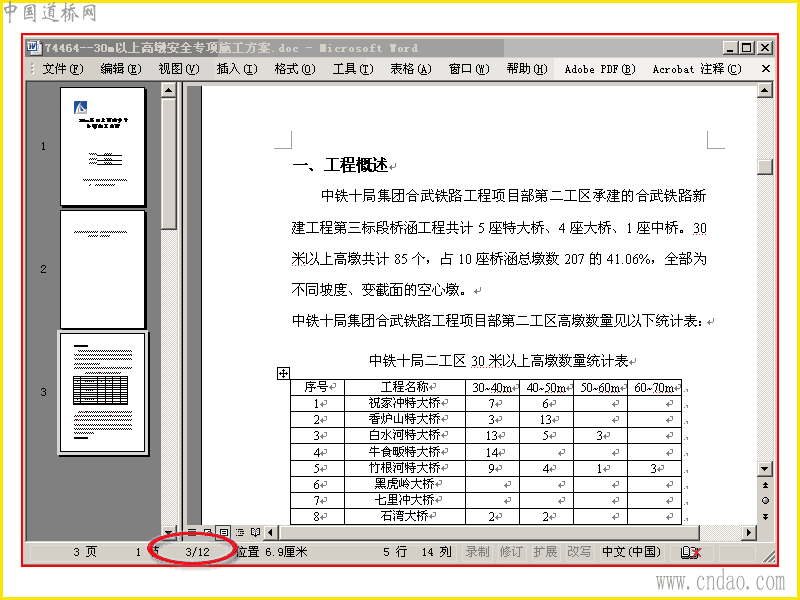Click the table move handle icon

283,373
